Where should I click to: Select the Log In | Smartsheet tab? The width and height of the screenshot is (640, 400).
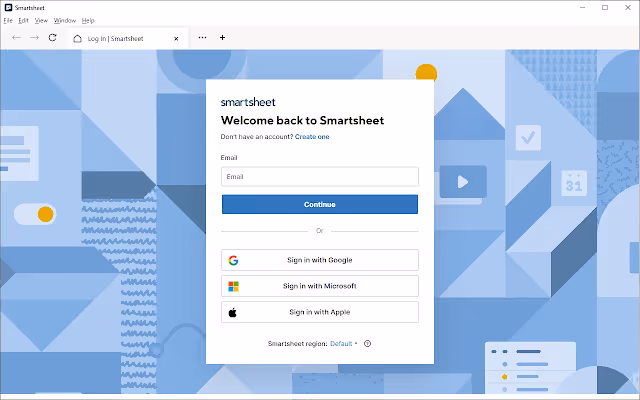pos(127,38)
